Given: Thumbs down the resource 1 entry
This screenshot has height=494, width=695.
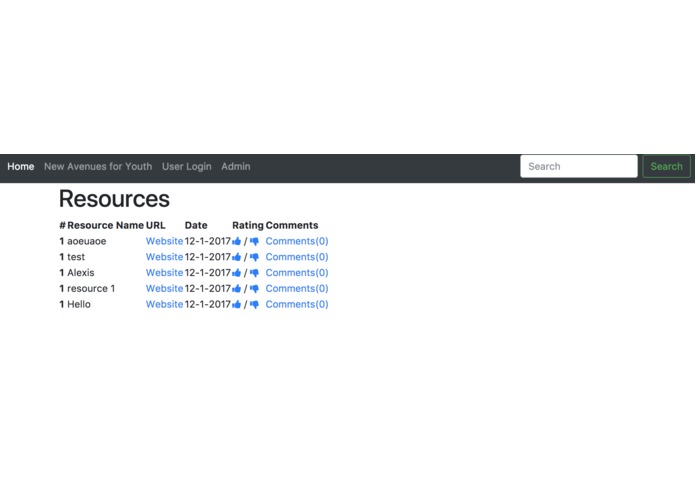Looking at the screenshot, I should point(254,289).
